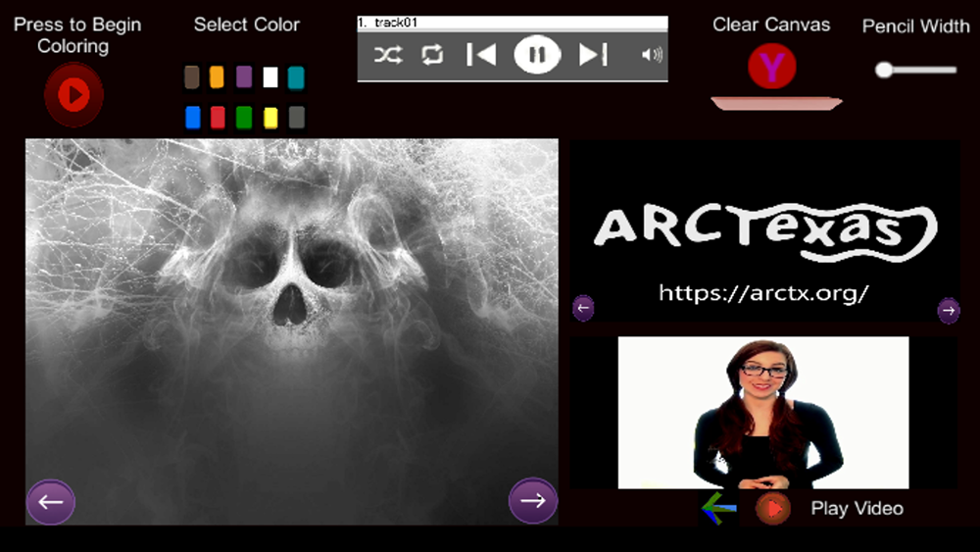The image size is (980, 552).
Task: Click the red Play Video button
Action: tap(773, 508)
